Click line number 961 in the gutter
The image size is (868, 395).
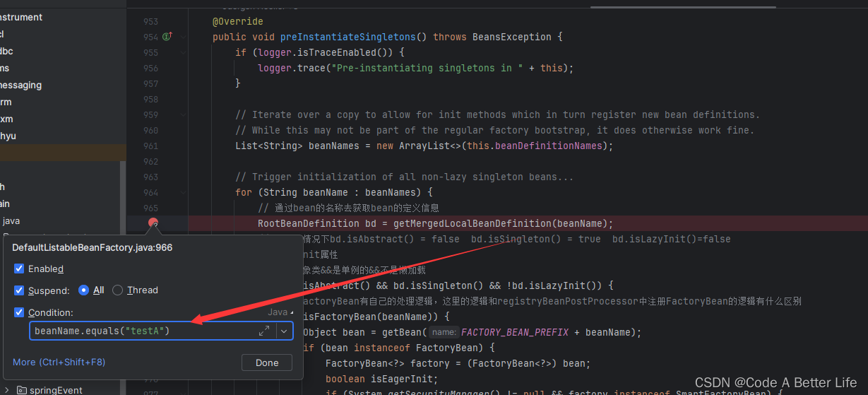[150, 146]
